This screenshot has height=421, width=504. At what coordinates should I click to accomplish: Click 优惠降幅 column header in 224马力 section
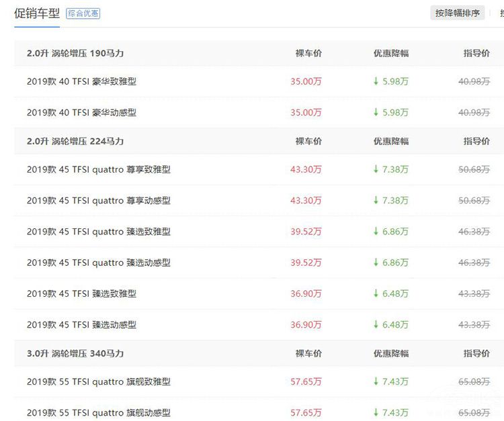coord(391,141)
